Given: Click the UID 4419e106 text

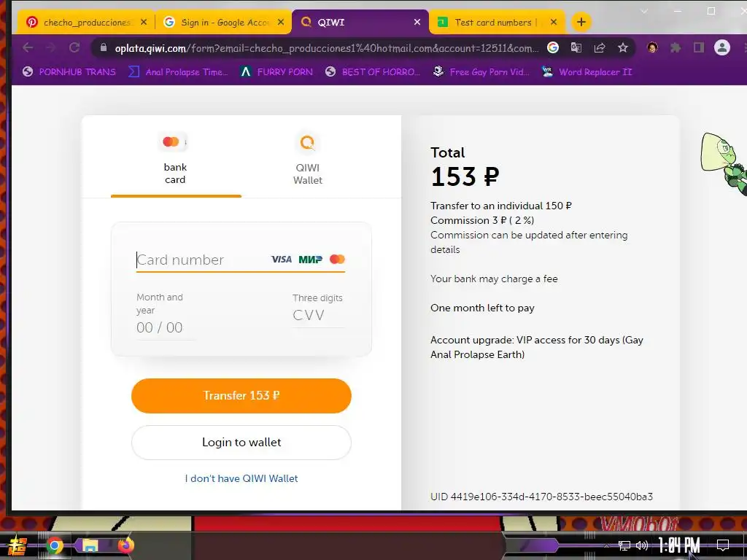Looking at the screenshot, I should pos(542,497).
